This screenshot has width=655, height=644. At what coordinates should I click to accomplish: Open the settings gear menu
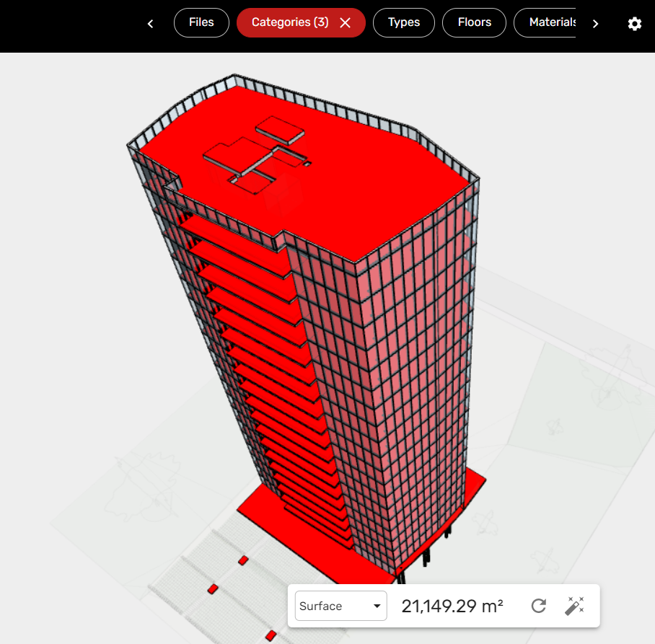(634, 24)
